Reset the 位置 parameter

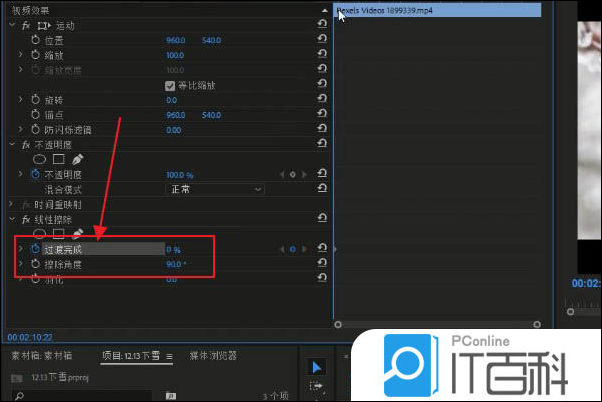(x=322, y=38)
